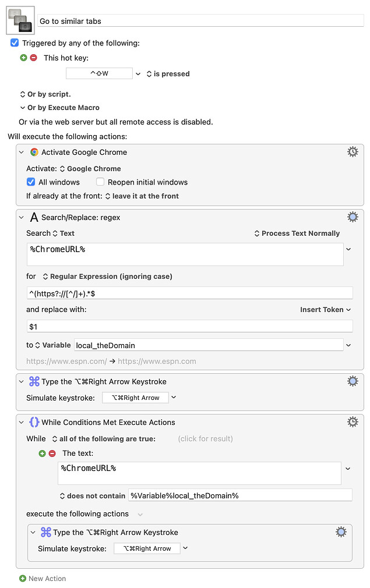Enable Reopen initial windows
The width and height of the screenshot is (370, 588).
(100, 182)
